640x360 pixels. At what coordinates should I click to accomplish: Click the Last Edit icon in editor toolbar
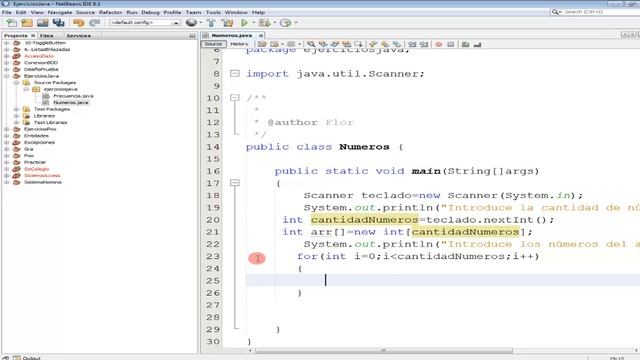[x=262, y=44]
